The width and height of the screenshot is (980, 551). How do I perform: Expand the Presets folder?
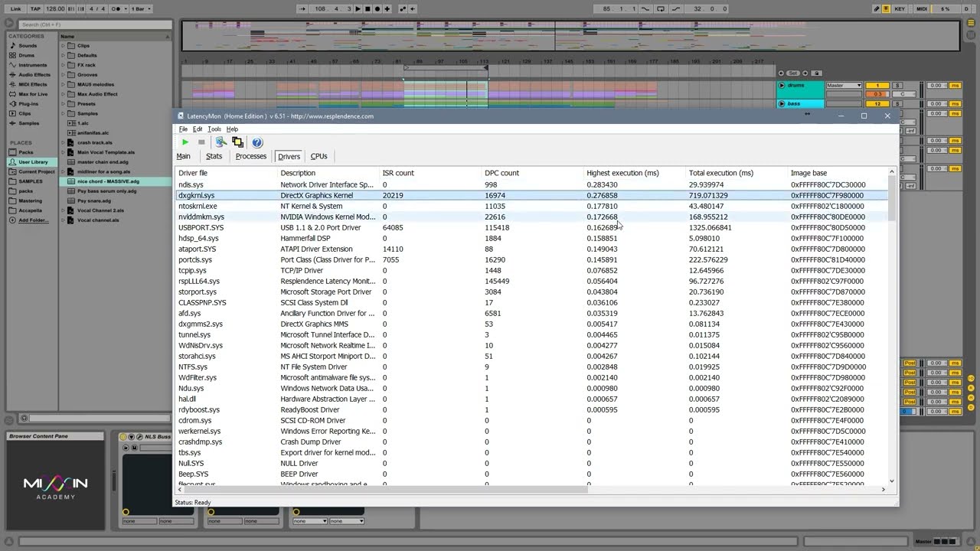pos(64,104)
